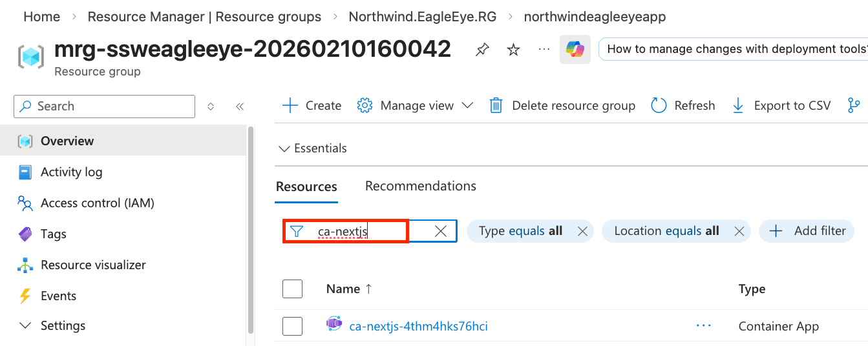The image size is (868, 346).
Task: Pin the resource group to dashboard
Action: pos(482,50)
